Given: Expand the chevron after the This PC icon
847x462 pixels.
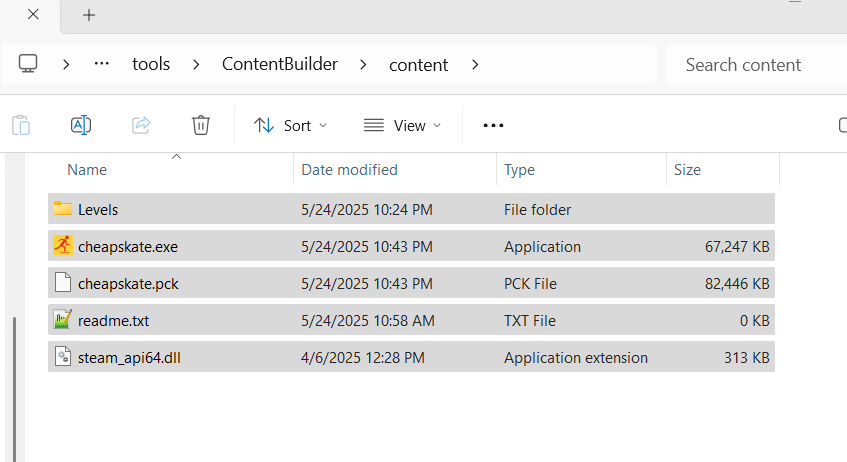Looking at the screenshot, I should 66,65.
